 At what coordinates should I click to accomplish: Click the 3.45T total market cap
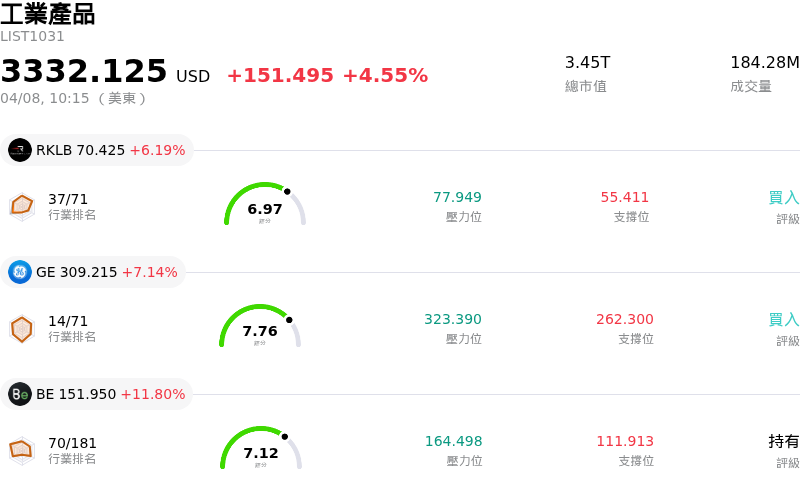point(586,62)
